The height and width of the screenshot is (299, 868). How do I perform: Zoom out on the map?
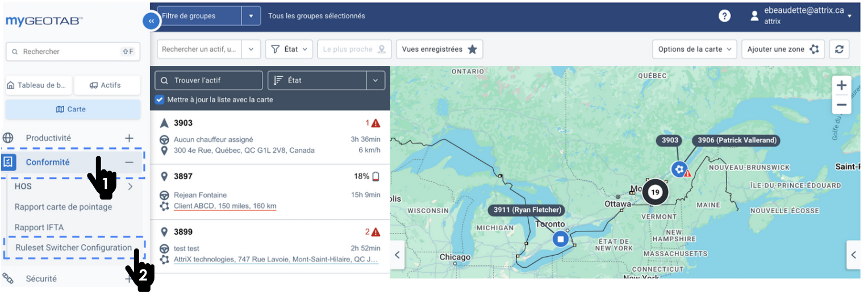tap(841, 105)
